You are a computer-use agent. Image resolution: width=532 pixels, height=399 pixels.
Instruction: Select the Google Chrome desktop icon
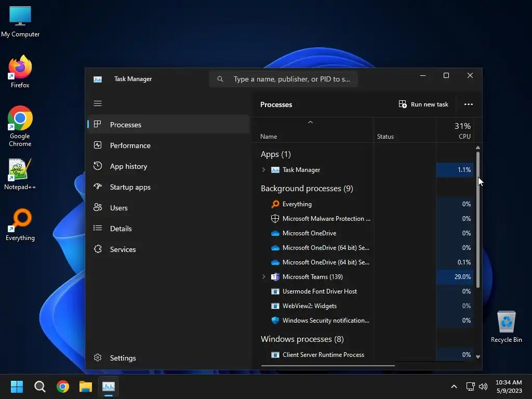20,126
